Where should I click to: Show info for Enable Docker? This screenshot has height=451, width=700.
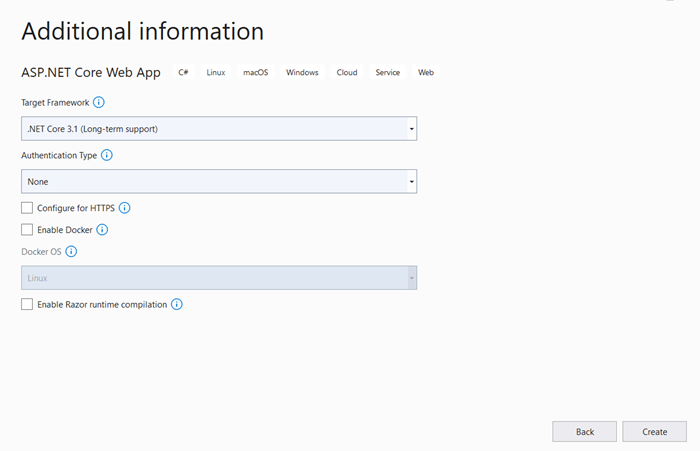click(x=102, y=230)
